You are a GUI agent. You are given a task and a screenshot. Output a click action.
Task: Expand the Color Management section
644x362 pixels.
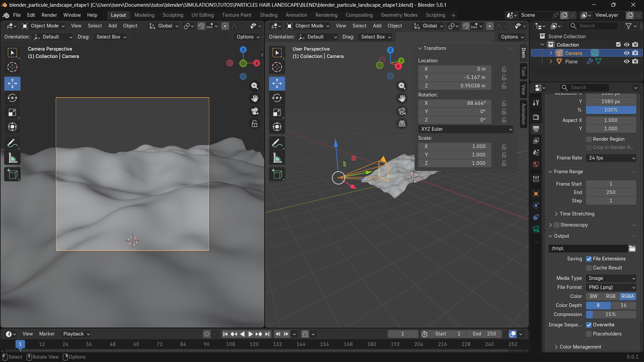click(x=580, y=347)
